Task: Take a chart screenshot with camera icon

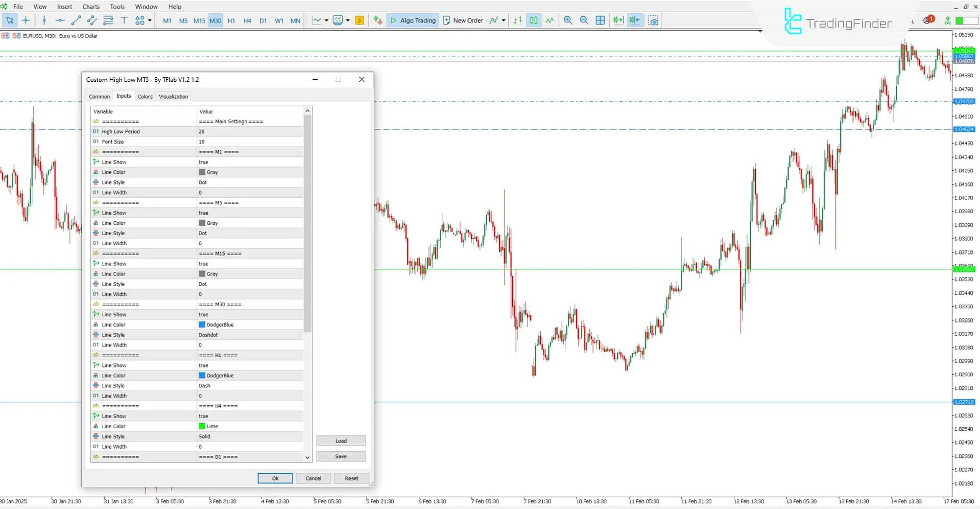Action: (x=653, y=20)
